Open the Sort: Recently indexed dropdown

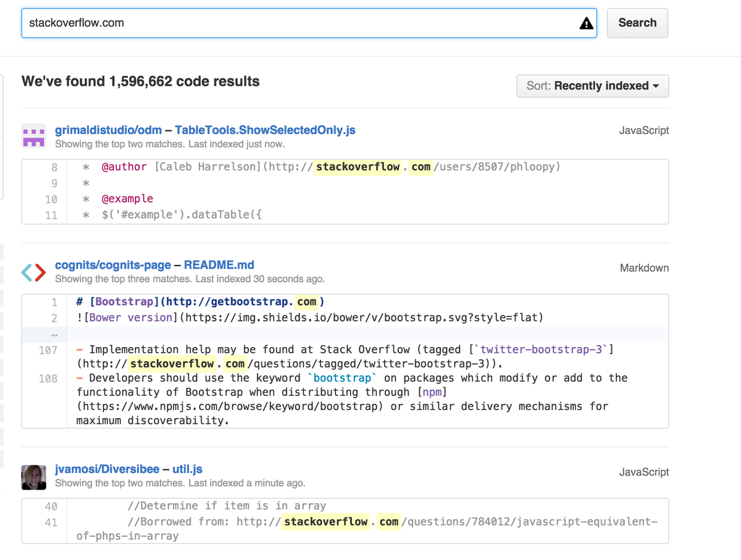click(x=592, y=86)
